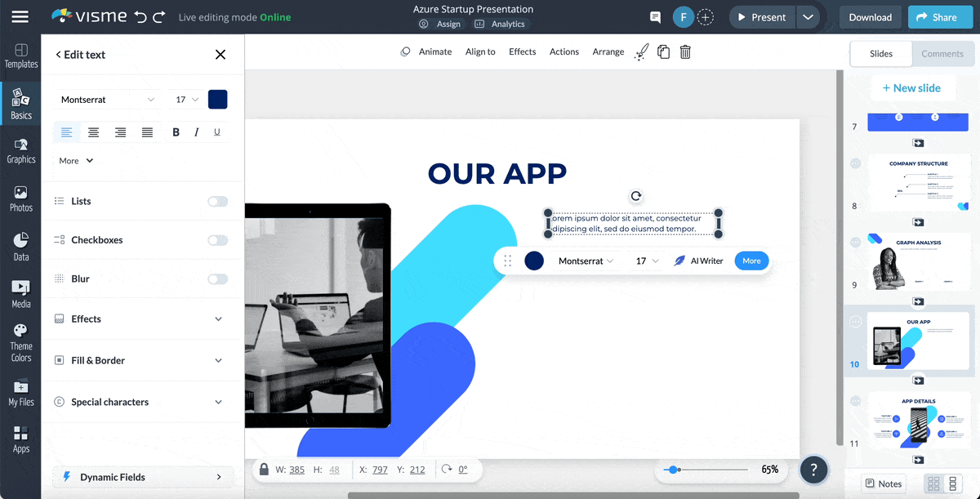Open the Arrange menu

pos(608,51)
